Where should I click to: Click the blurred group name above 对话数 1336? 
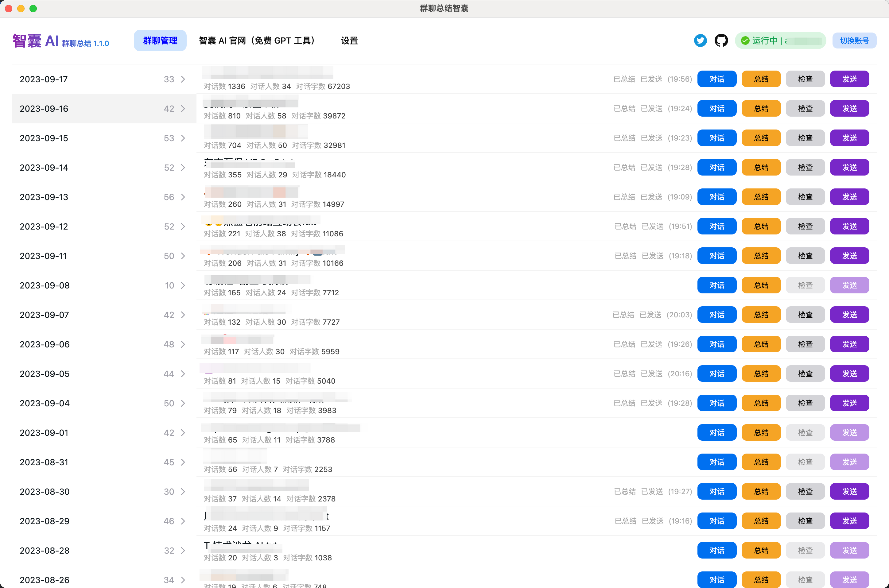267,72
